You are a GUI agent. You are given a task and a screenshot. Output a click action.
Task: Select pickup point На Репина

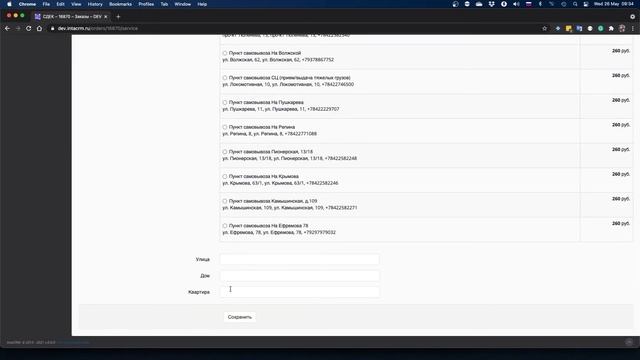(x=224, y=127)
